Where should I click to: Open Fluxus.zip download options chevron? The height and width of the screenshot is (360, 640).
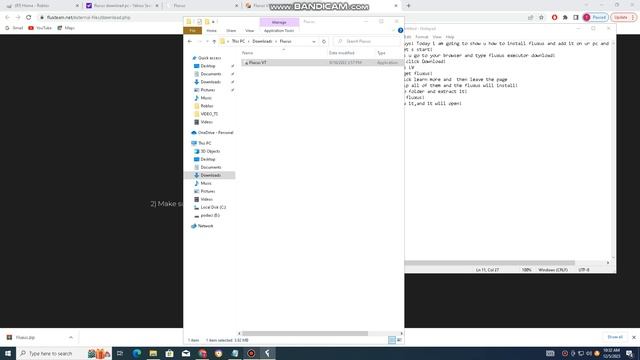click(71, 338)
